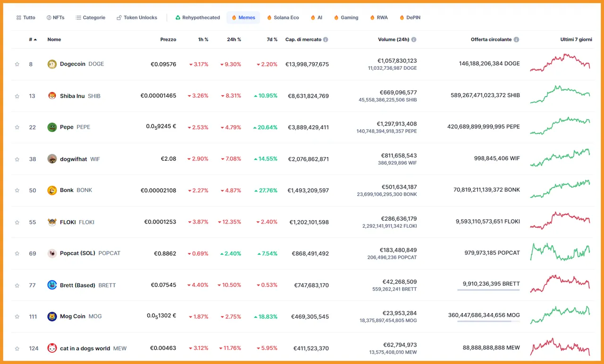Screen dimensions: 604x364
Task: Click the Mog Coin logo
Action: (52, 317)
